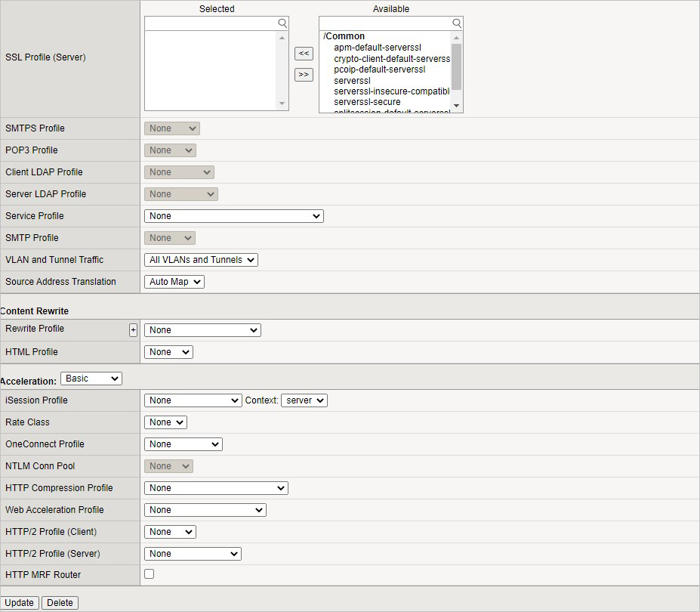Click the >> button to move a profile right
Image resolution: width=700 pixels, height=612 pixels.
[x=304, y=74]
